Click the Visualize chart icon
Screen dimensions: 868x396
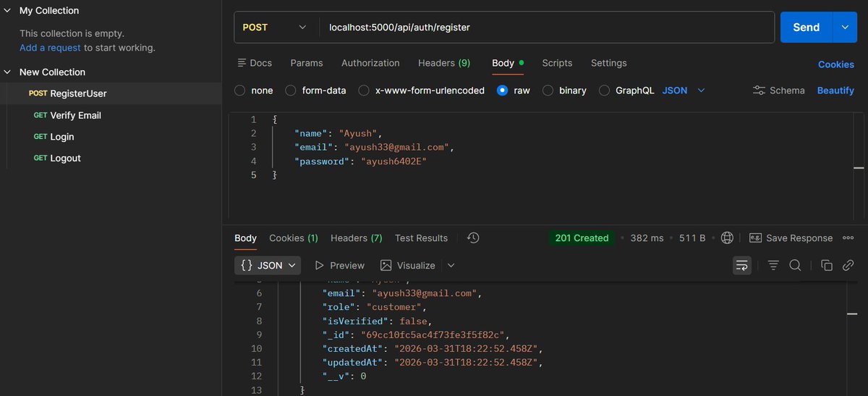386,266
